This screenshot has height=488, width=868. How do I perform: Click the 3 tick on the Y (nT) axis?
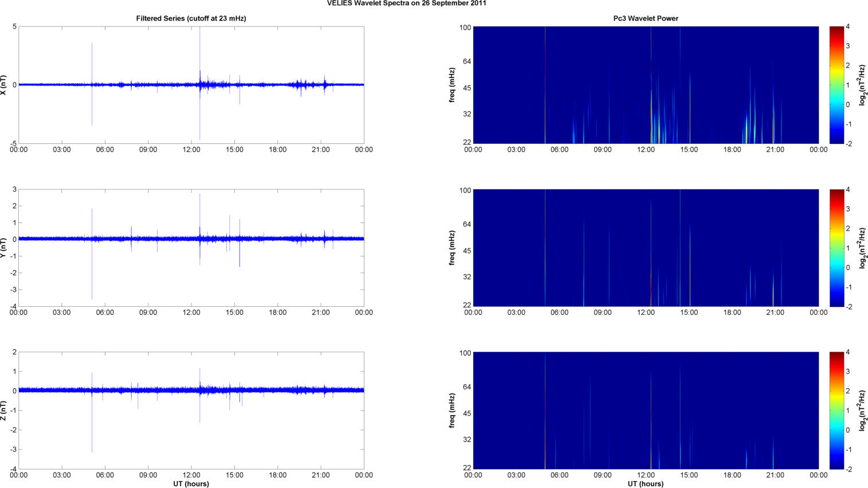pos(14,190)
